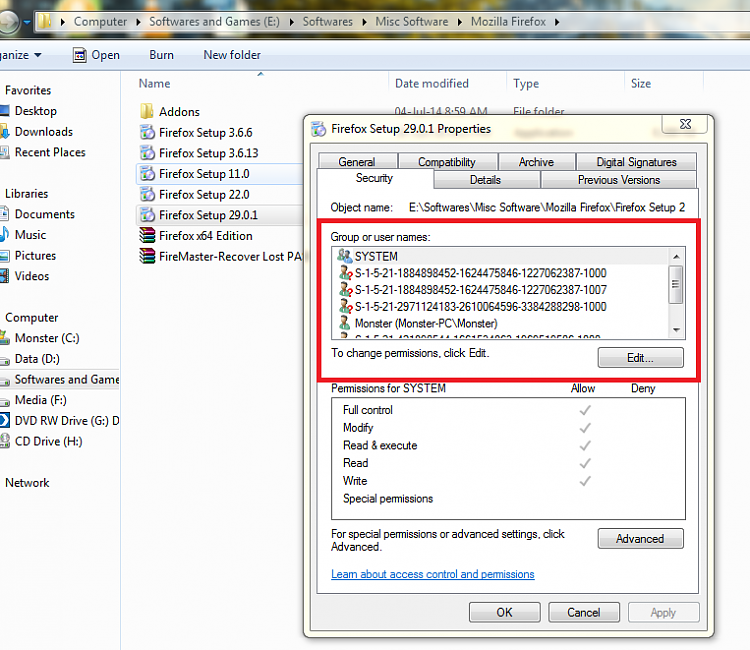Select Recent Places in navigation pane

click(x=50, y=152)
